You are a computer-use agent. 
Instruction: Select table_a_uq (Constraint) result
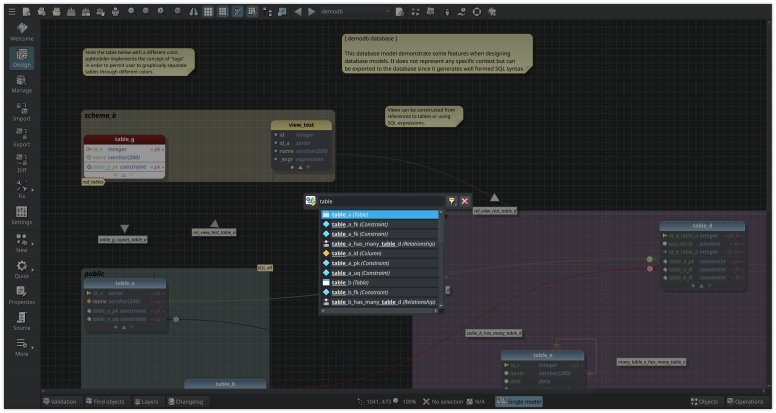[x=380, y=273]
